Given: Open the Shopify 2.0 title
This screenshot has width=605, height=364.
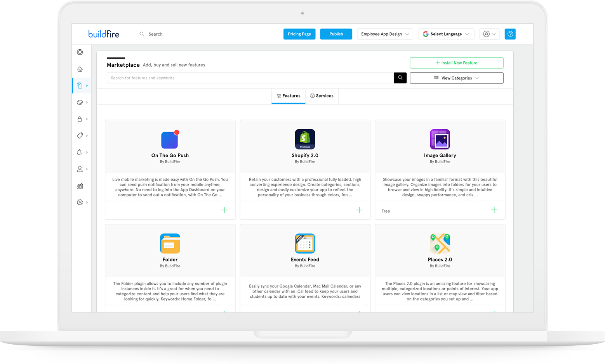Looking at the screenshot, I should pyautogui.click(x=305, y=155).
